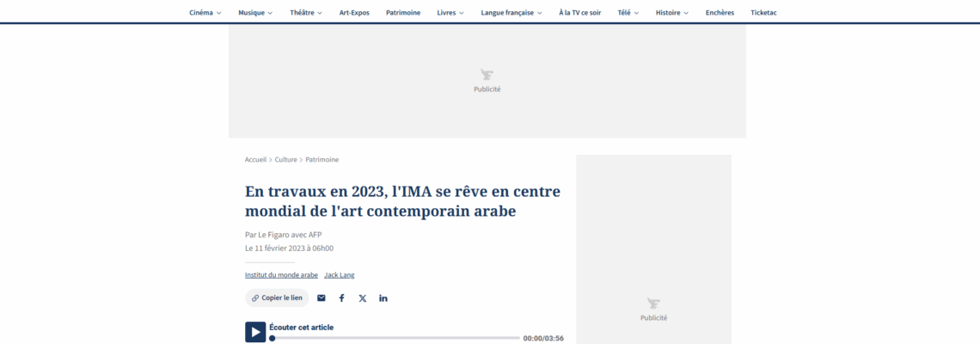Image resolution: width=980 pixels, height=344 pixels.
Task: Play the article audio
Action: pyautogui.click(x=255, y=332)
